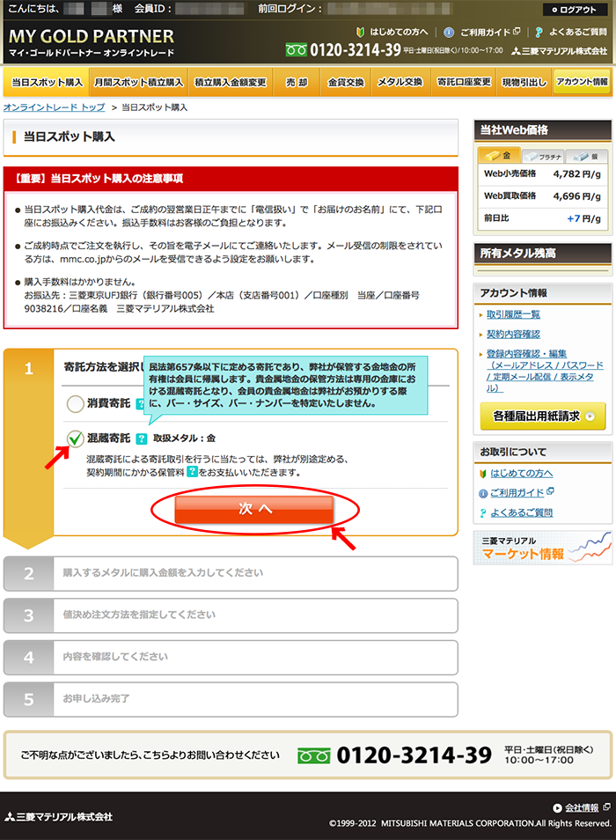Image resolution: width=616 pixels, height=840 pixels.
Task: Click the 所有メタル残高 panel header
Action: pos(543,254)
